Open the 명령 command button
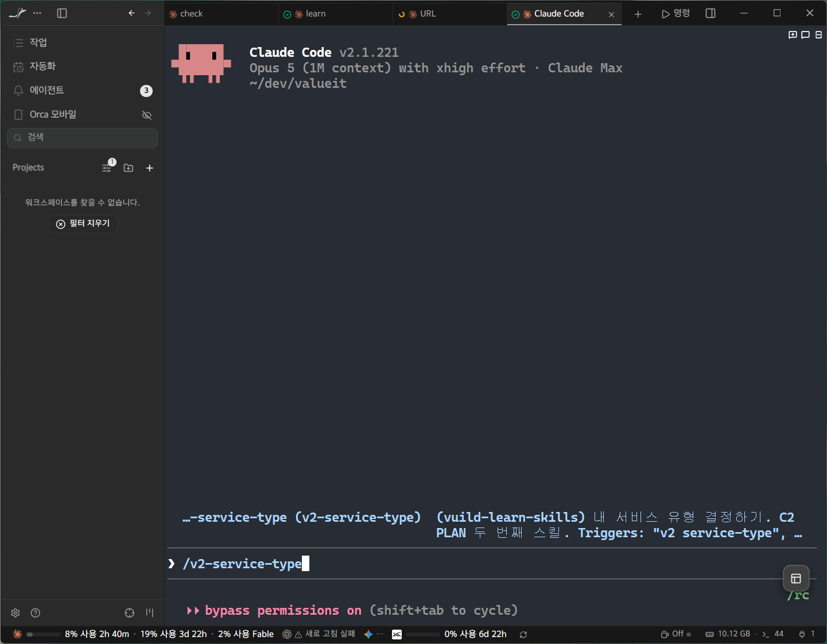Image resolution: width=827 pixels, height=644 pixels. 675,13
